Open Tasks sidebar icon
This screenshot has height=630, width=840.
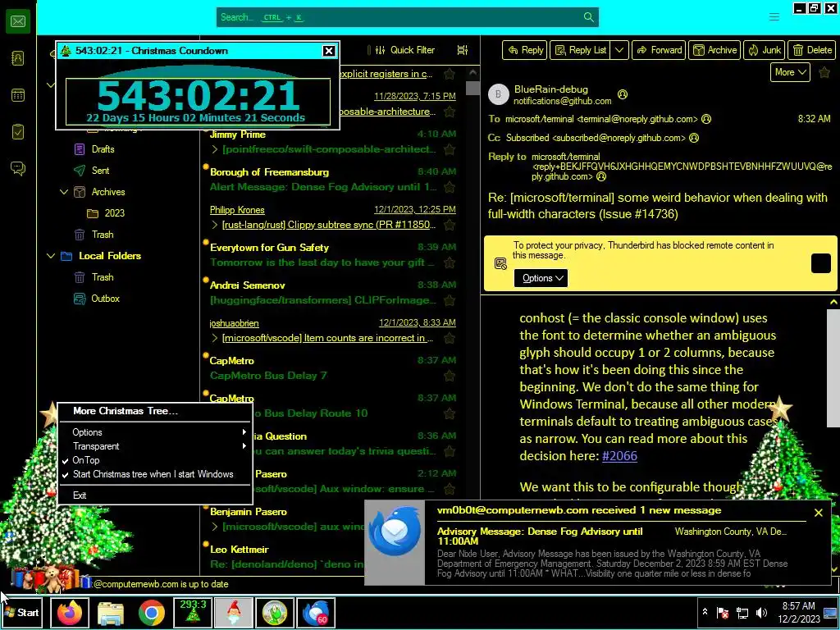tap(18, 132)
